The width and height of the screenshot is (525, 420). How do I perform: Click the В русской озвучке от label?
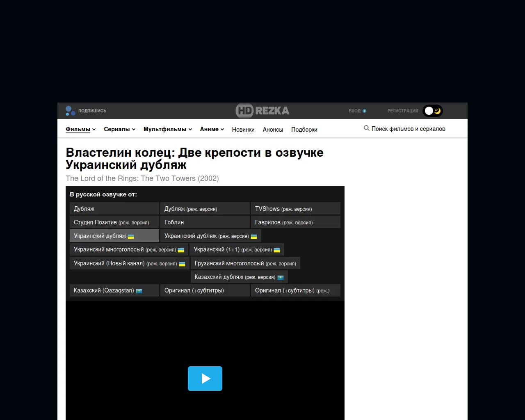[x=103, y=194]
